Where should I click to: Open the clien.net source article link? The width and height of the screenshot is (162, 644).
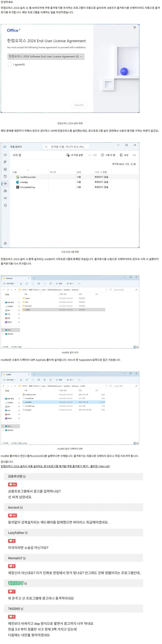[x=55, y=466]
